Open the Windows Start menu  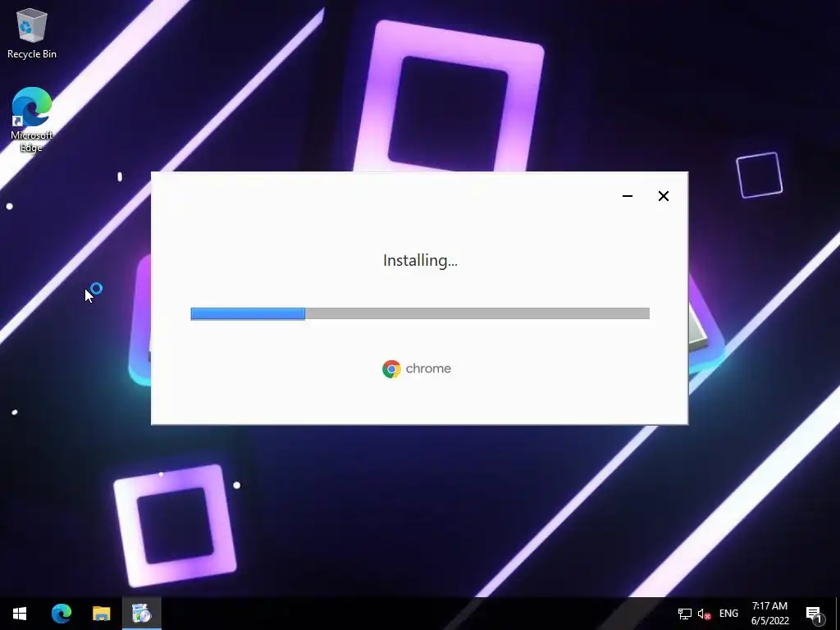pyautogui.click(x=20, y=614)
